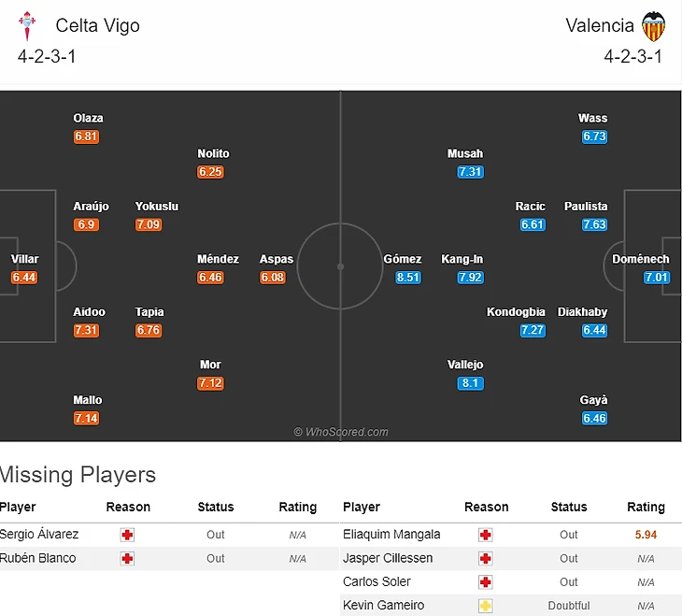Screen dimensions: 682x616
Task: Click the Celta Vigo team name
Action: [97, 25]
